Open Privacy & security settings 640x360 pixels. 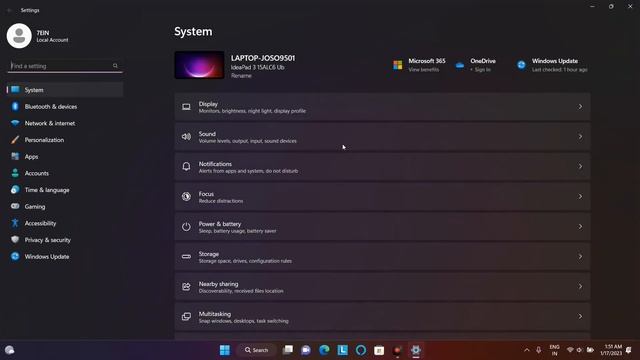tap(65, 240)
